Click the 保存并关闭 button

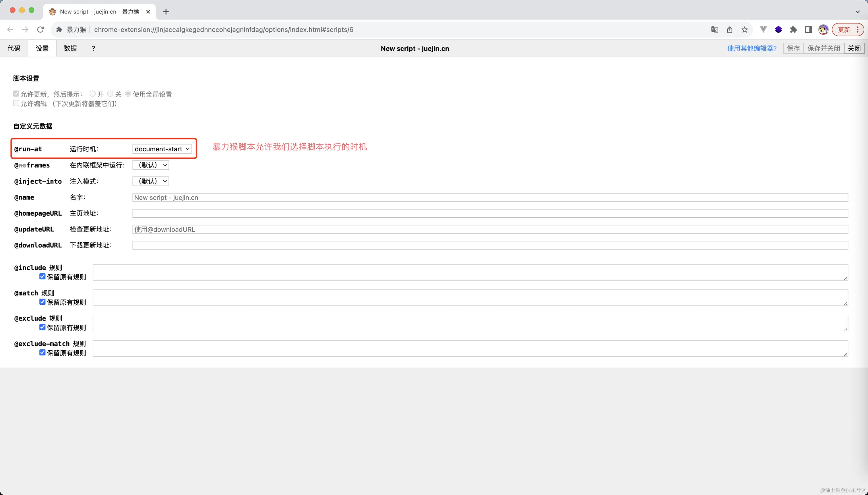(824, 48)
